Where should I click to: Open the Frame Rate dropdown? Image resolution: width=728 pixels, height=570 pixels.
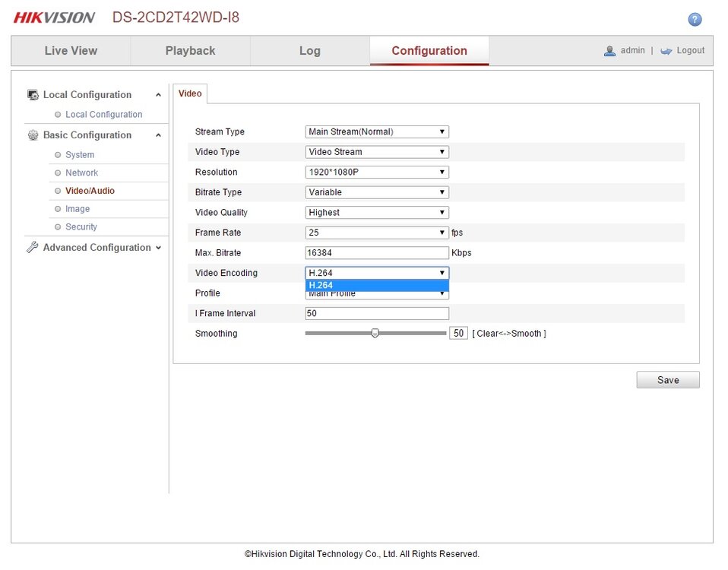377,233
